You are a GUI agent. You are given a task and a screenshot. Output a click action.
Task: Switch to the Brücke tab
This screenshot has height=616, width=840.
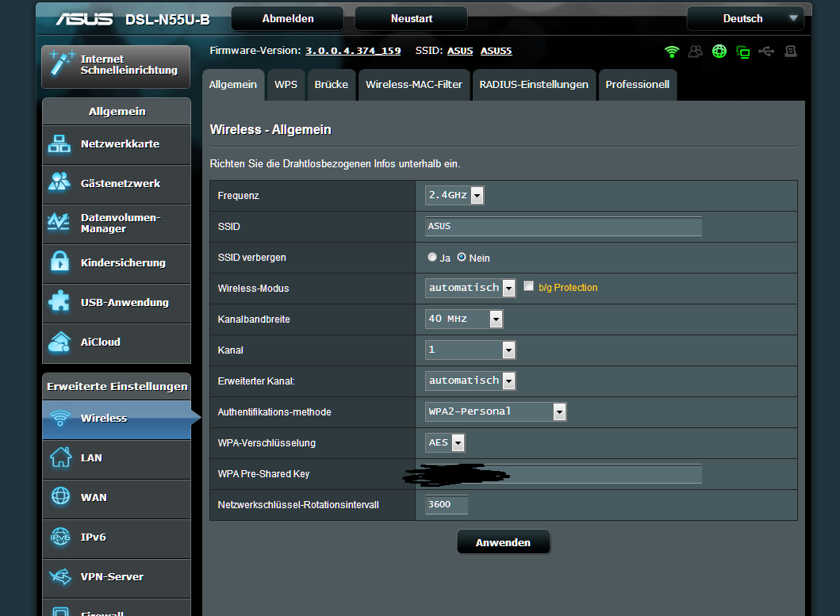pyautogui.click(x=331, y=85)
